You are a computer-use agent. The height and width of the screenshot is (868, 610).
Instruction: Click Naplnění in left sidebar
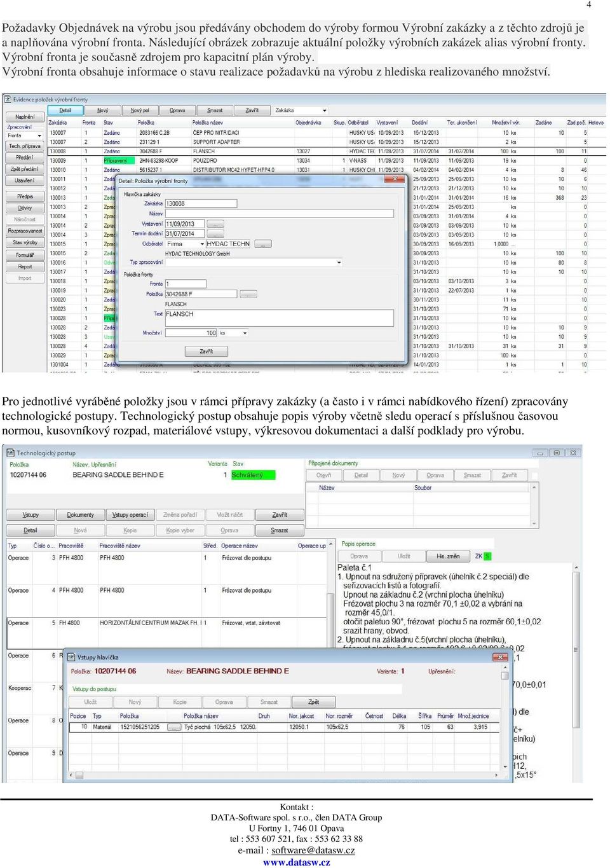[25, 117]
